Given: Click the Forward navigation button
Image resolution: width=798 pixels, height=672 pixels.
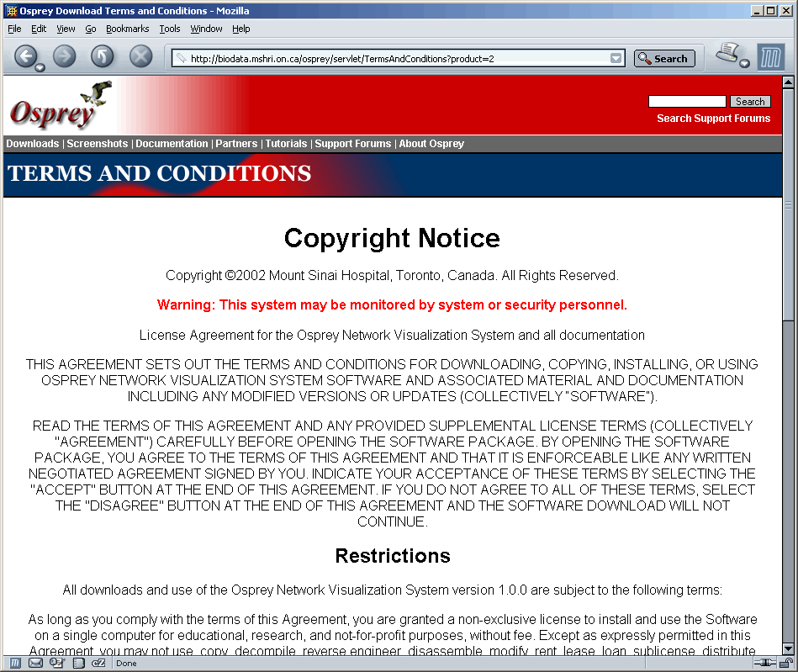Looking at the screenshot, I should pyautogui.click(x=65, y=56).
